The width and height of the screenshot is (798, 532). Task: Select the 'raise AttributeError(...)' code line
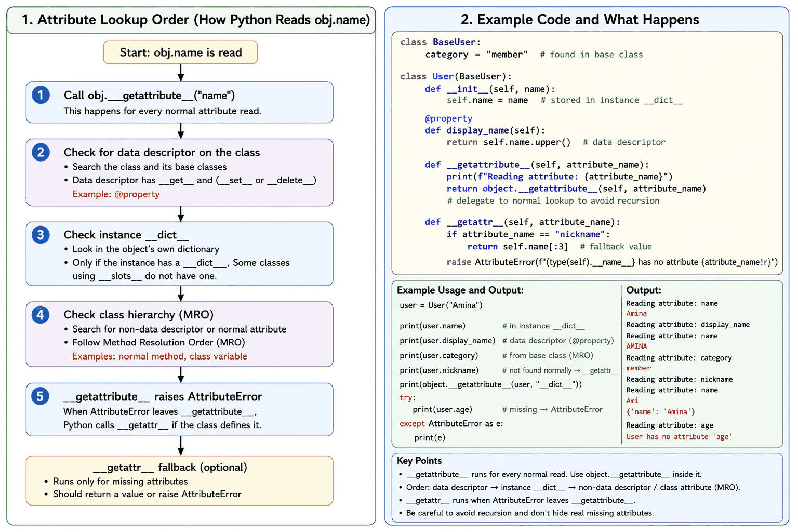click(x=612, y=262)
